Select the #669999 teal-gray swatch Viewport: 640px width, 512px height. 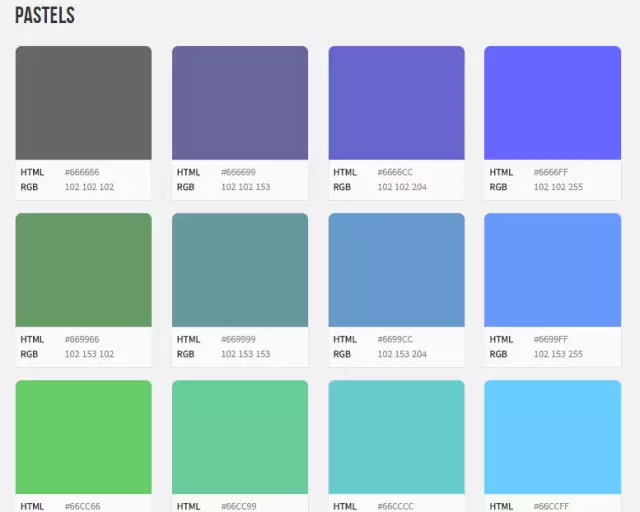[240, 270]
